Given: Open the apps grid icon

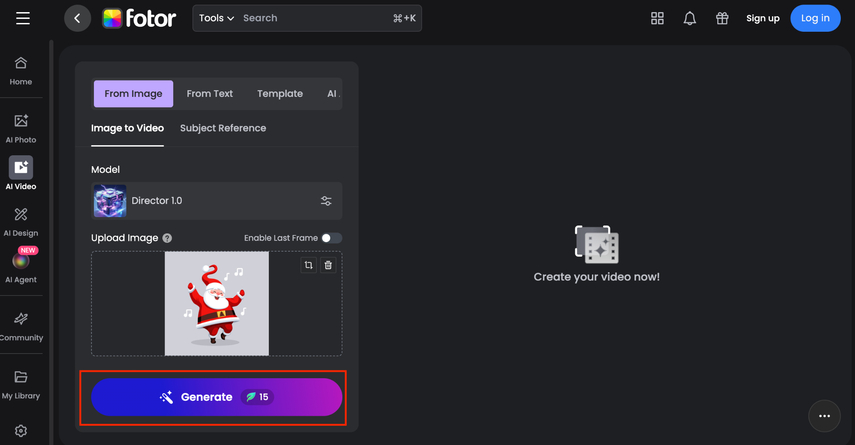Looking at the screenshot, I should [x=657, y=18].
